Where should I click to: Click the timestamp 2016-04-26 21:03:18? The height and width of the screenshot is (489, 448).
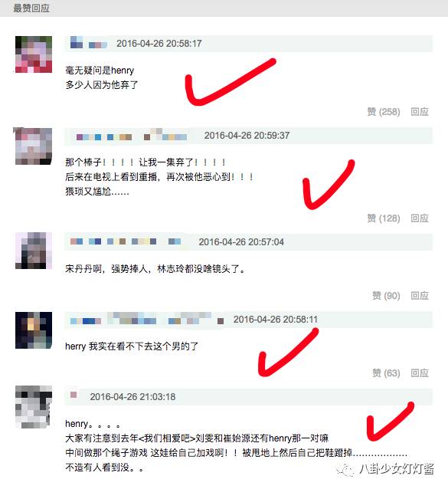[132, 397]
